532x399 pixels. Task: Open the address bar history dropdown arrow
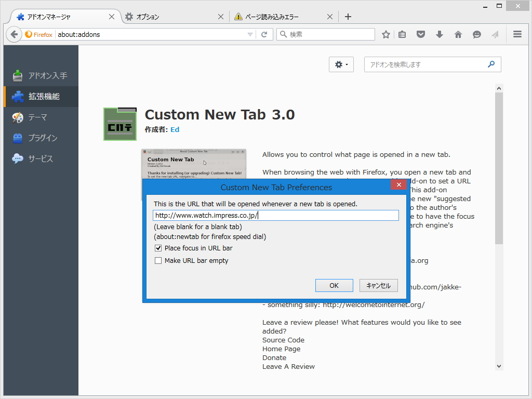point(250,34)
